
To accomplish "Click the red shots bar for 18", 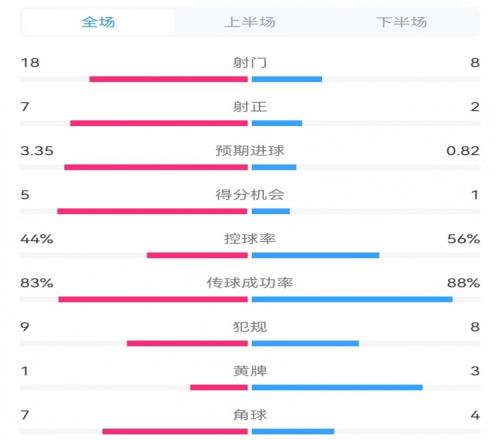I will (169, 79).
